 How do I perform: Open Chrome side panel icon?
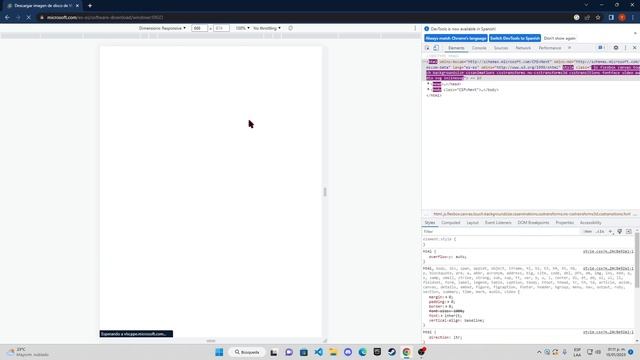[x=611, y=18]
